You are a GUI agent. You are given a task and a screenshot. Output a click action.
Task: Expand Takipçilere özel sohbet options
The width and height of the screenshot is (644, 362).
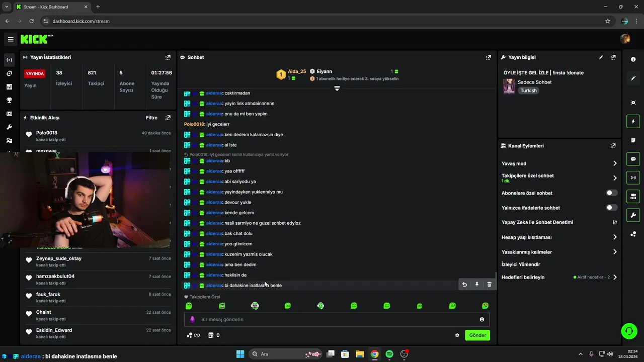click(615, 178)
